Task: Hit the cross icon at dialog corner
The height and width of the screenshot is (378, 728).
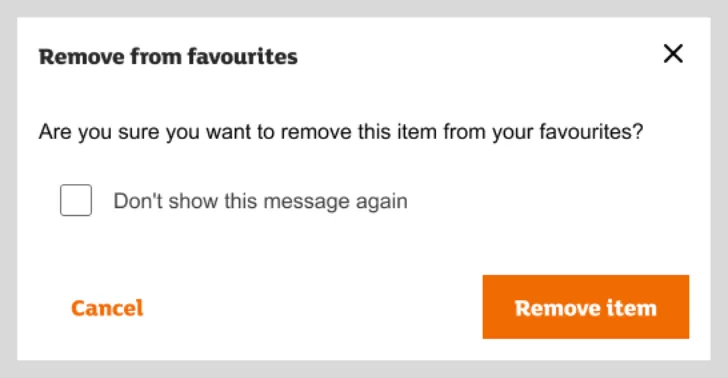Action: [673, 53]
